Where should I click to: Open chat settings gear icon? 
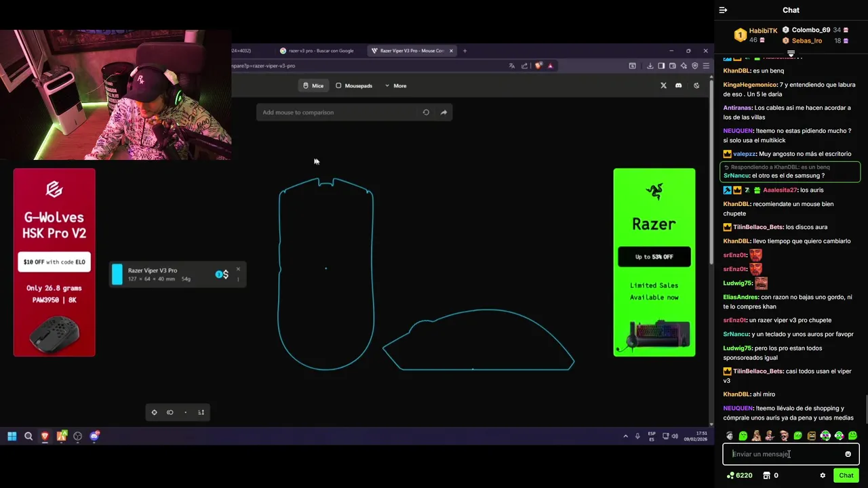tap(823, 475)
